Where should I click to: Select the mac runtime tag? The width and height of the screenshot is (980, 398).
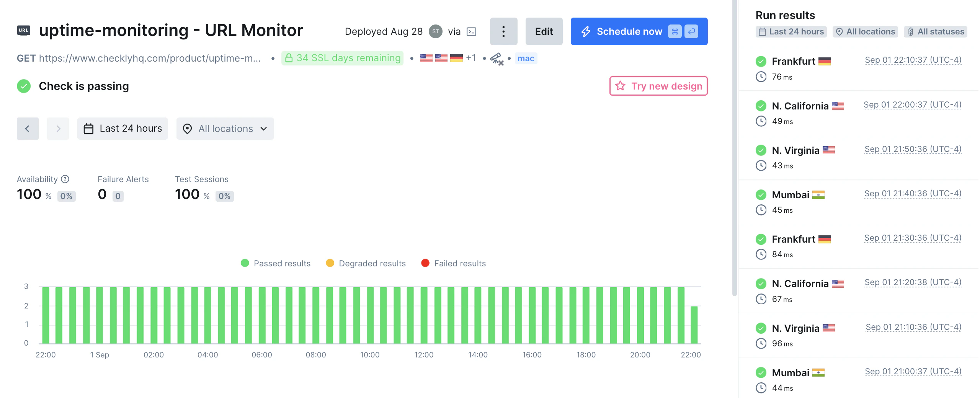[x=526, y=59]
